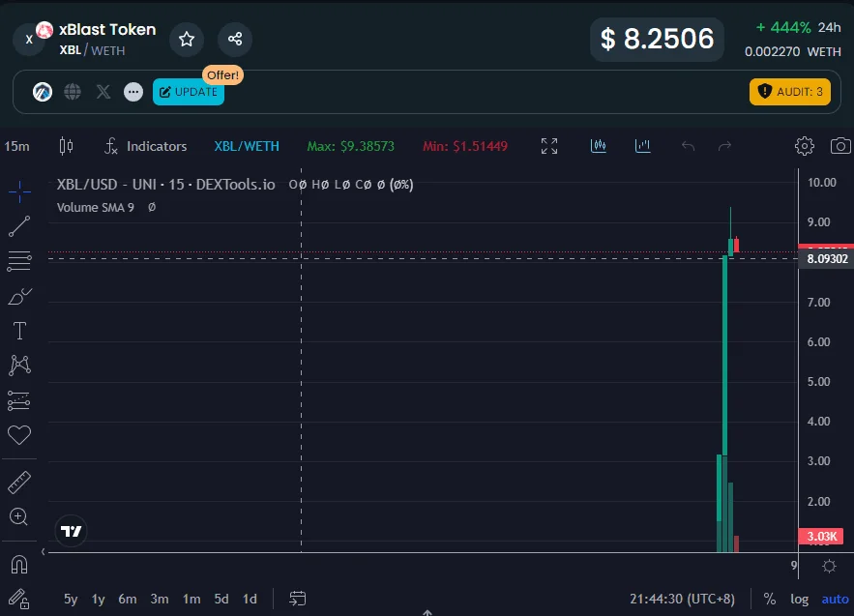Click the 3.03K volume axis label
The image size is (854, 616).
821,537
